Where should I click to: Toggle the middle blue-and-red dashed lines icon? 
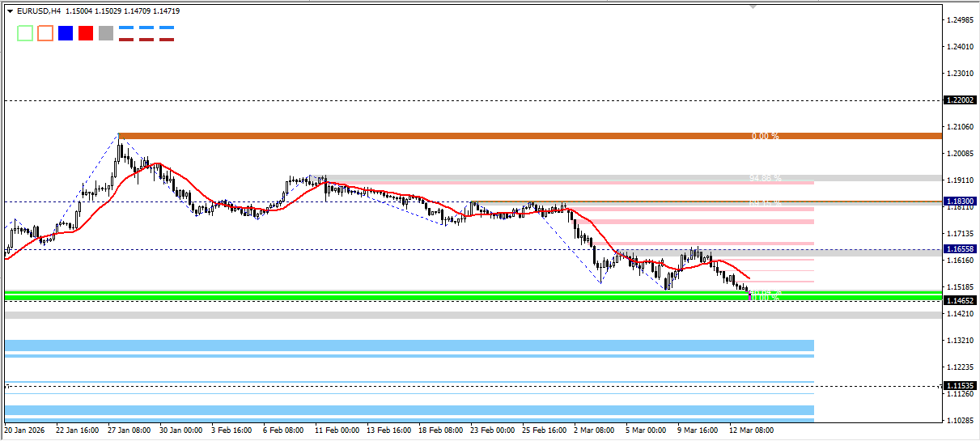146,33
